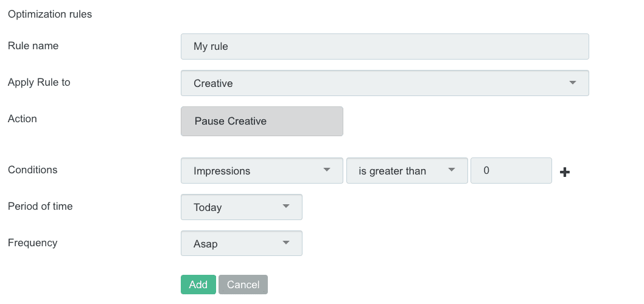This screenshot has height=304, width=644.
Task: Open the 'is greater than' operator dropdown
Action: pyautogui.click(x=407, y=171)
